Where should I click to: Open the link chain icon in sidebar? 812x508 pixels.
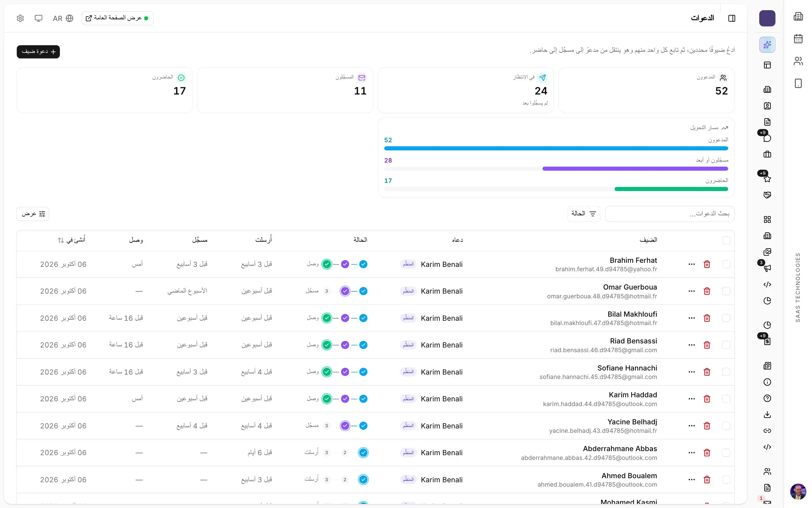pos(767,431)
